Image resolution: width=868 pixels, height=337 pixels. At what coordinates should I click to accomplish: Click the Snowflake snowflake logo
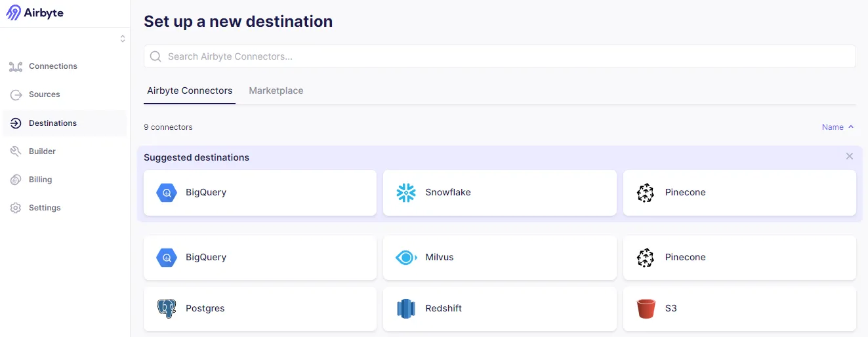tap(406, 193)
